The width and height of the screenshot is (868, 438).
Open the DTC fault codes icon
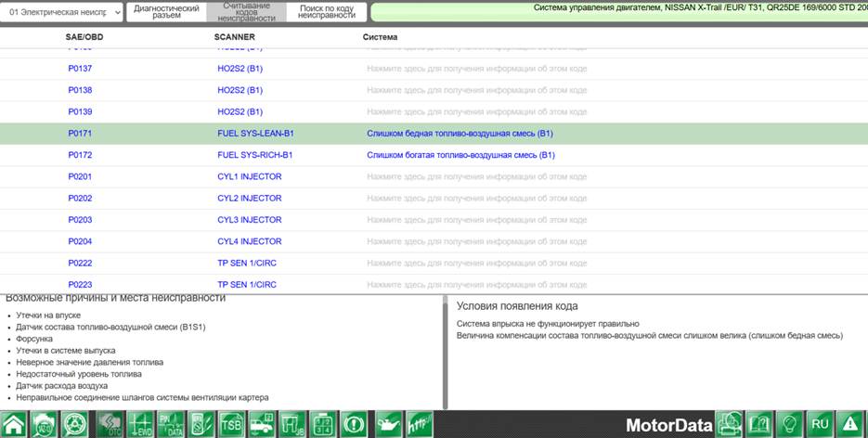coord(110,424)
